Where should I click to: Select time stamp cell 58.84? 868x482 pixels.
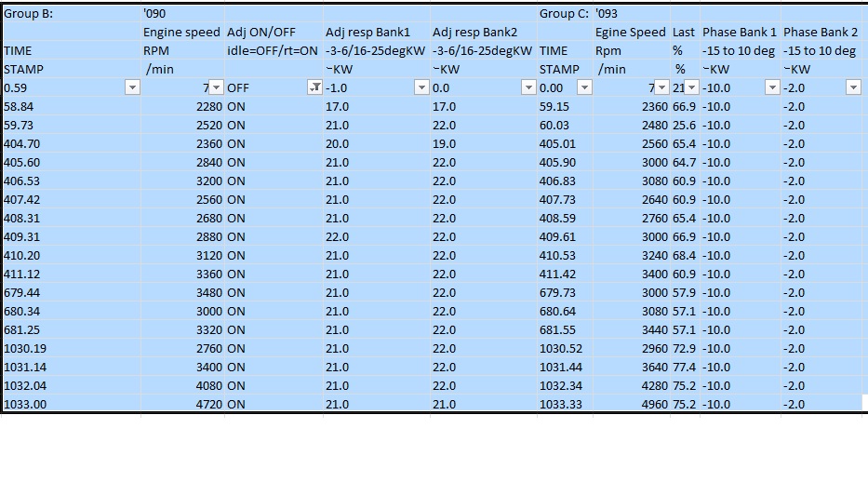(72, 106)
